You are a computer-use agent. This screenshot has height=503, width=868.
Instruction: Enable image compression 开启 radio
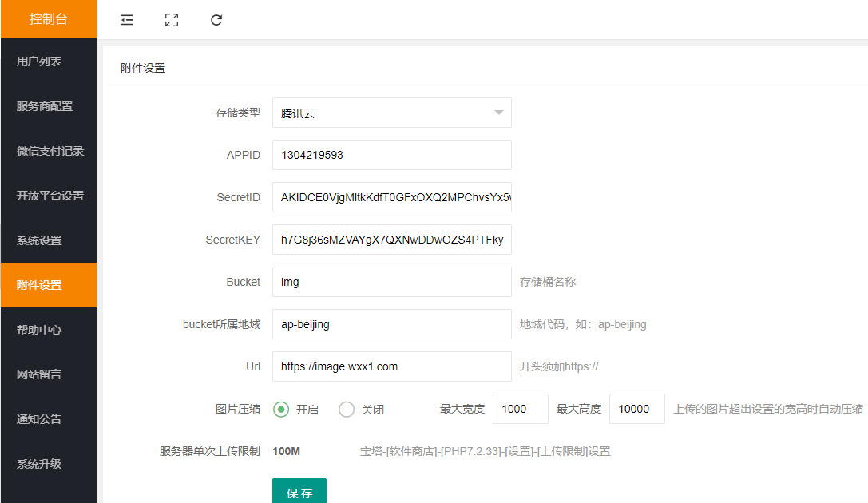pos(281,410)
